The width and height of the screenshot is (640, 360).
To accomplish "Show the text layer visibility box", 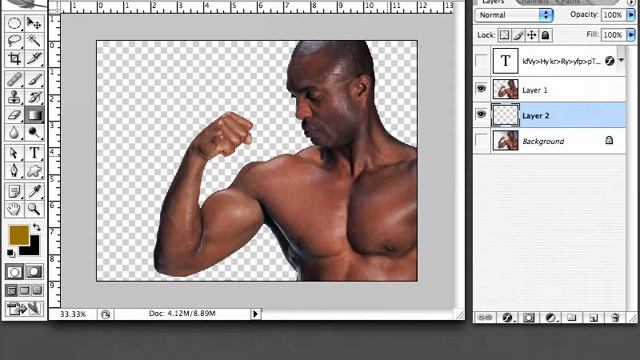I will 482,61.
